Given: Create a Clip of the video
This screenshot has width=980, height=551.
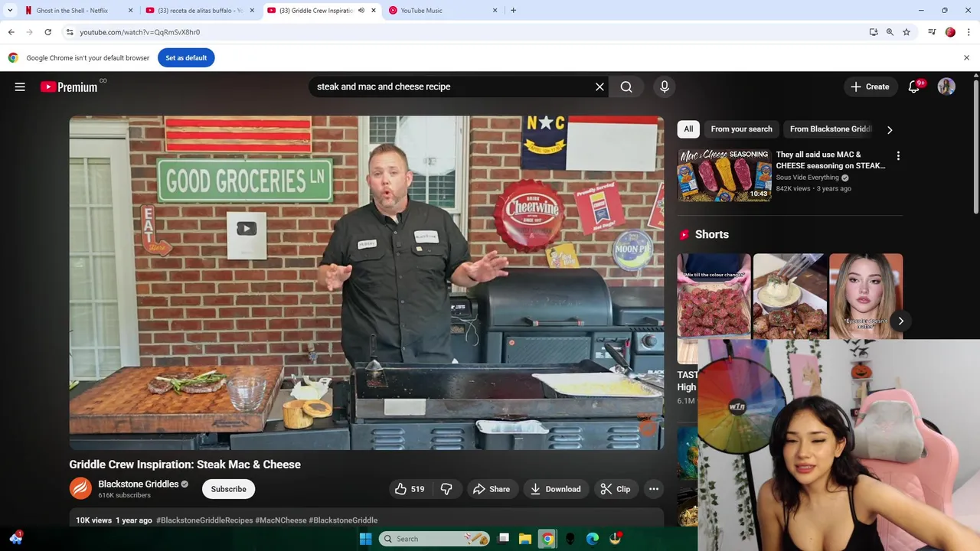Looking at the screenshot, I should pyautogui.click(x=616, y=489).
